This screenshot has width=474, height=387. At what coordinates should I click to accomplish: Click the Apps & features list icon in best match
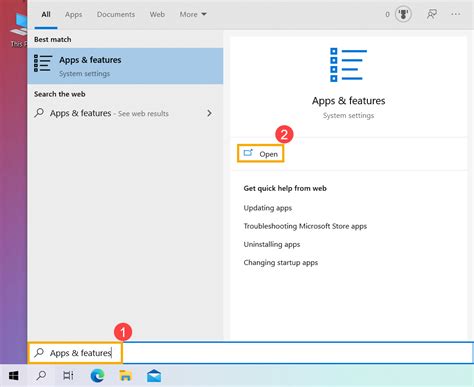[x=43, y=63]
